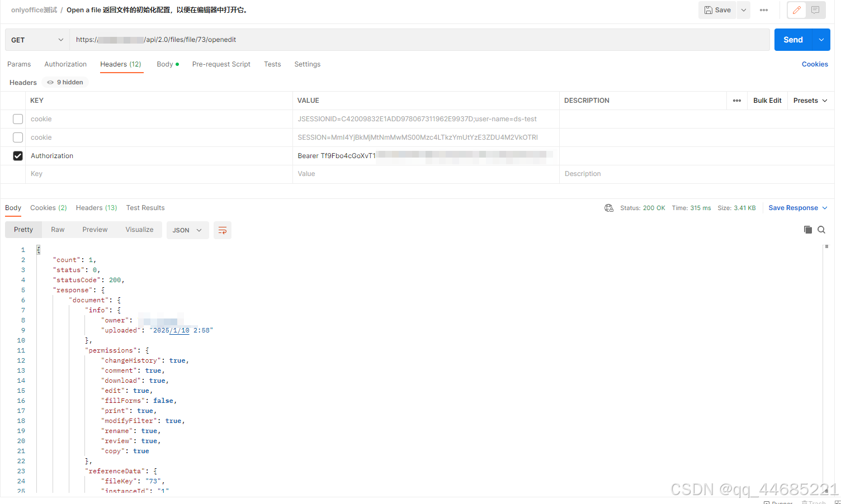Switch to edit mode with the pencil icon

coord(796,9)
